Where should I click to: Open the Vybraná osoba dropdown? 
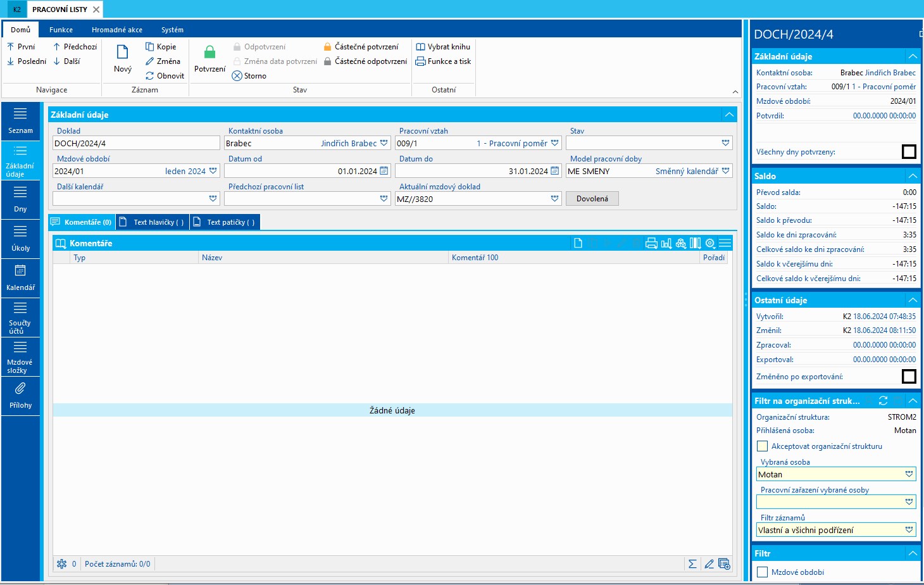909,474
